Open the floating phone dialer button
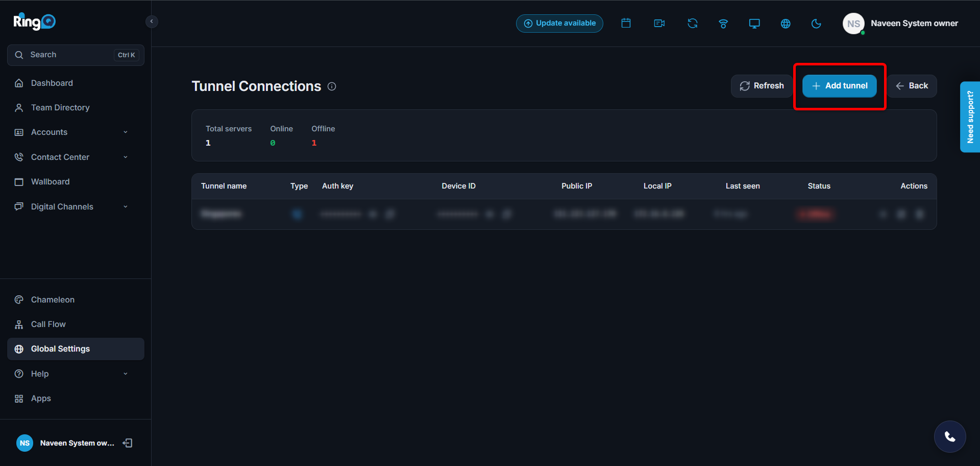 [x=950, y=436]
